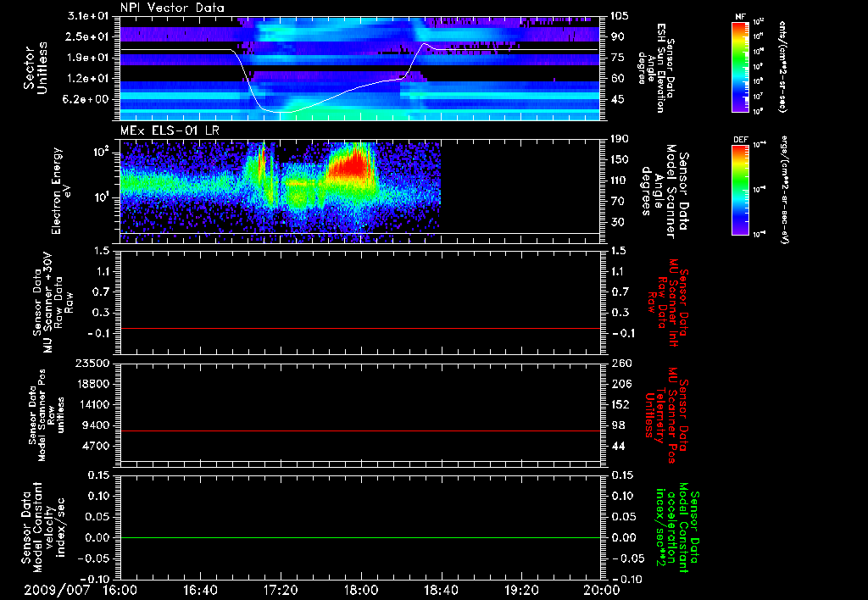Click the '45' sun elevation tick value
868x600 pixels.
(x=617, y=100)
